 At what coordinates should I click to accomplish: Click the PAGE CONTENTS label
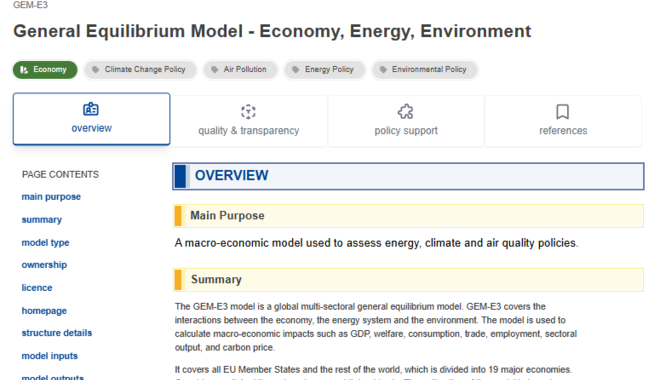click(60, 175)
